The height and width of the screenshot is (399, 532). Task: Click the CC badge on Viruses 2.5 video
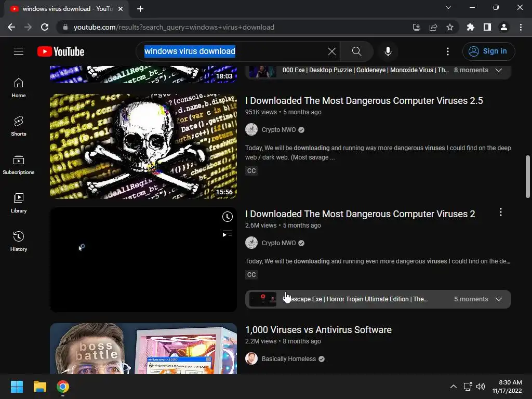(251, 170)
